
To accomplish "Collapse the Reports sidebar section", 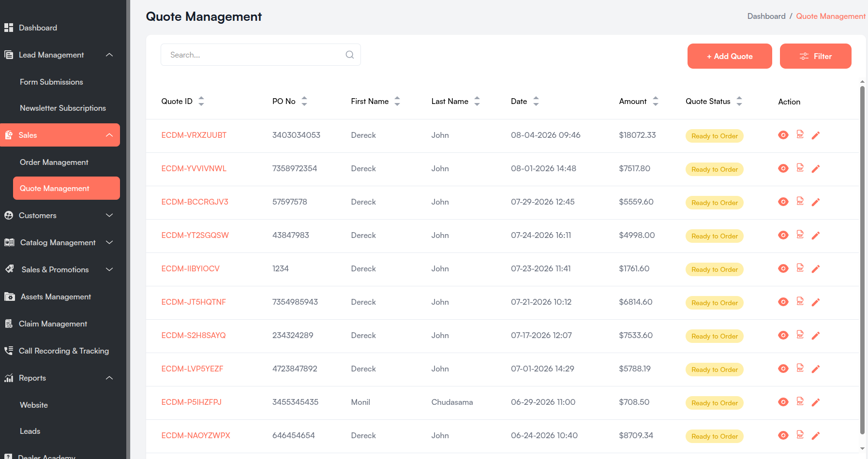I will tap(109, 378).
